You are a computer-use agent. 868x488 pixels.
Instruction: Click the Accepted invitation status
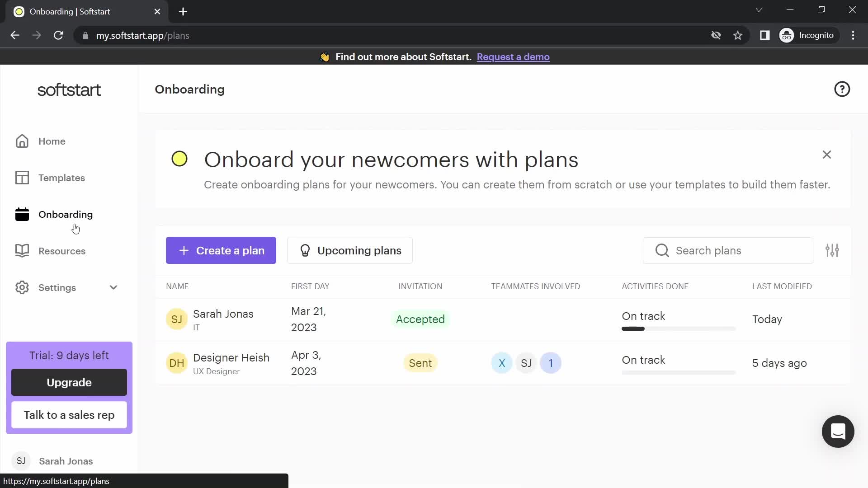(420, 319)
